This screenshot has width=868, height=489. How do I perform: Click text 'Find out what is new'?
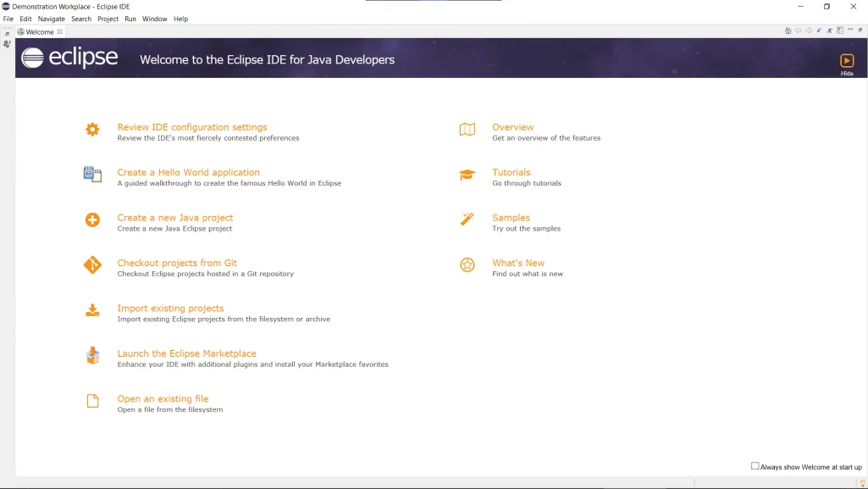click(x=528, y=274)
